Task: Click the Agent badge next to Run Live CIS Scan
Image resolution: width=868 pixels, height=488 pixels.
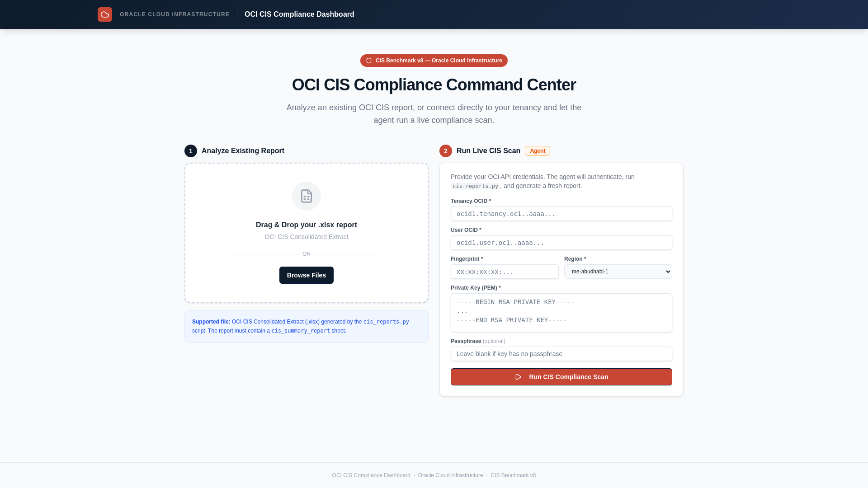Action: 538,151
